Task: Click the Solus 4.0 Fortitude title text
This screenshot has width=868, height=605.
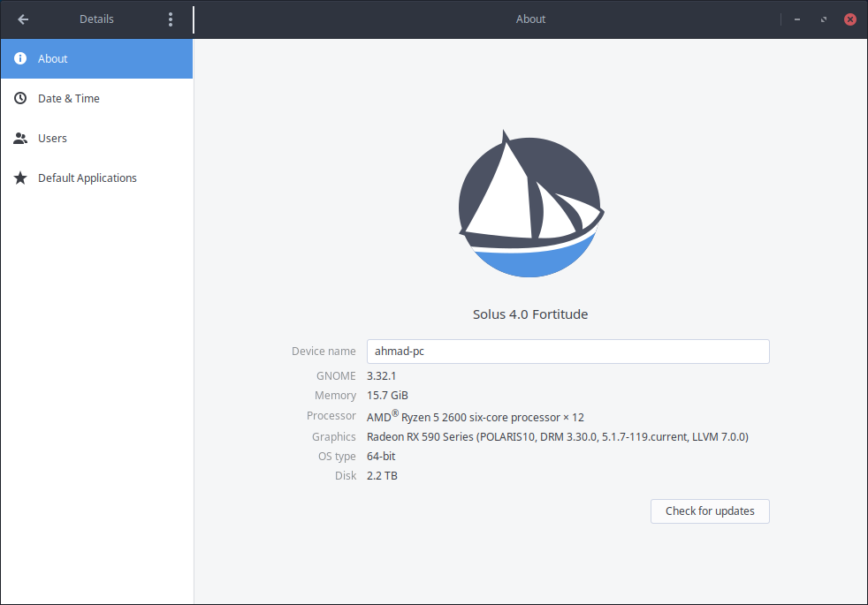Action: [530, 314]
